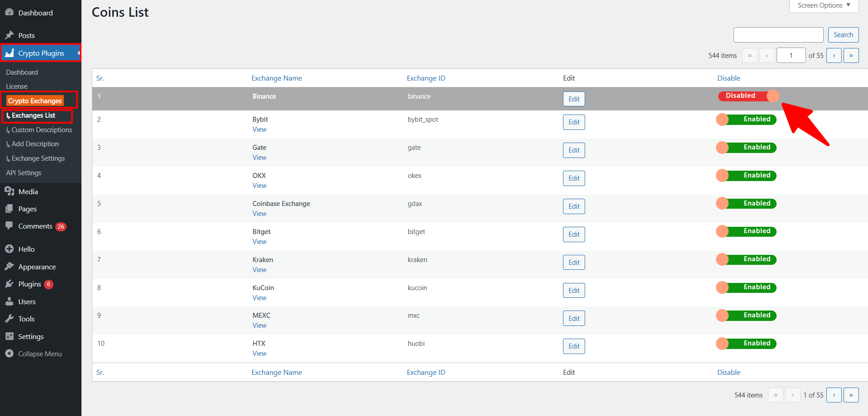Click the Comments speech bubble icon
The image size is (868, 416).
9,226
